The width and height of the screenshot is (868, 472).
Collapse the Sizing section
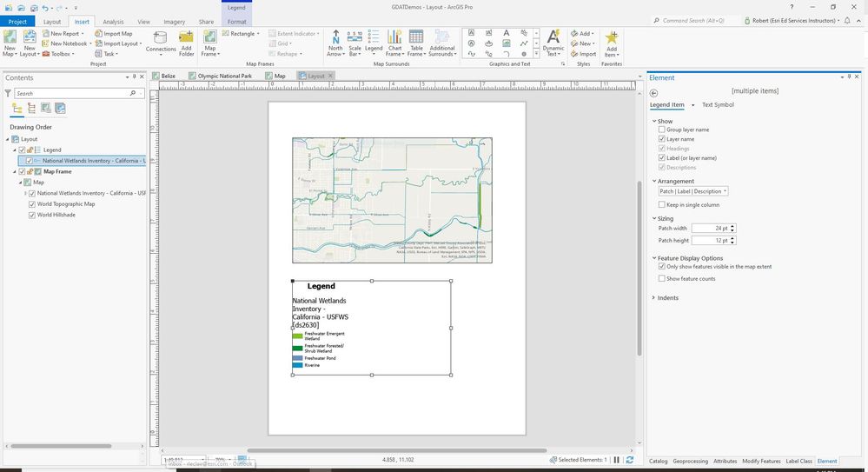(x=653, y=219)
